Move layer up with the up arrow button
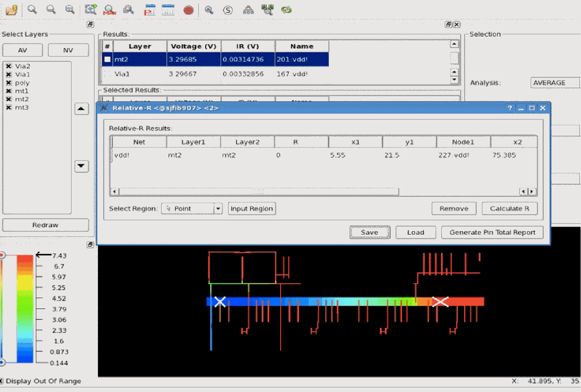The height and width of the screenshot is (392, 581). [82, 109]
